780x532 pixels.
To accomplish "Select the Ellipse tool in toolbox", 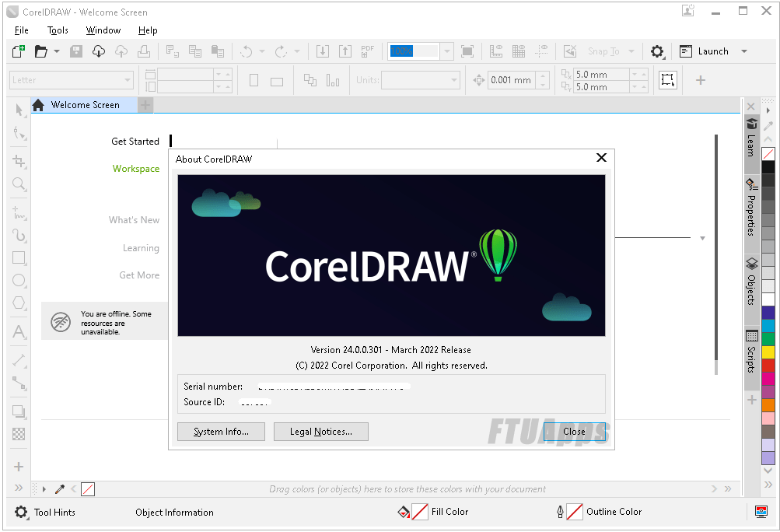I will pyautogui.click(x=19, y=281).
